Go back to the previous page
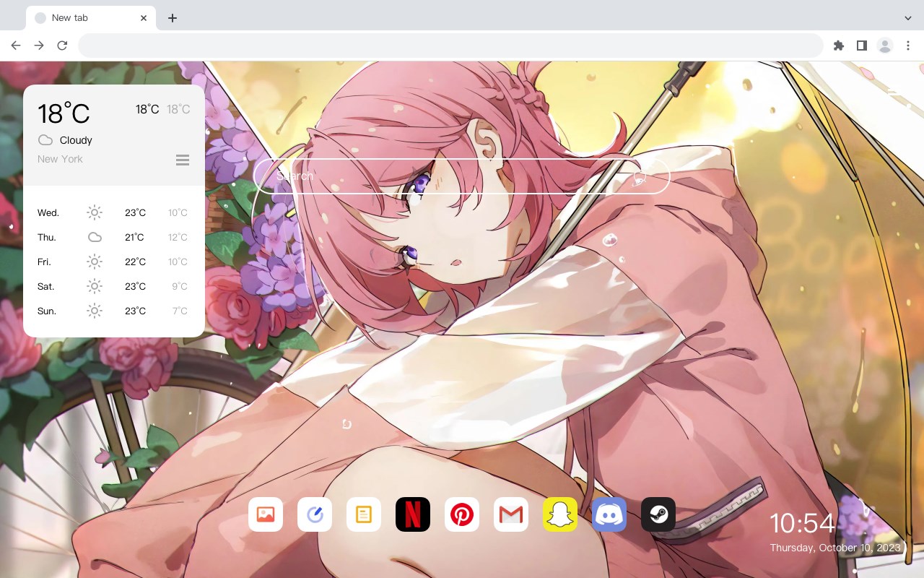 point(16,46)
